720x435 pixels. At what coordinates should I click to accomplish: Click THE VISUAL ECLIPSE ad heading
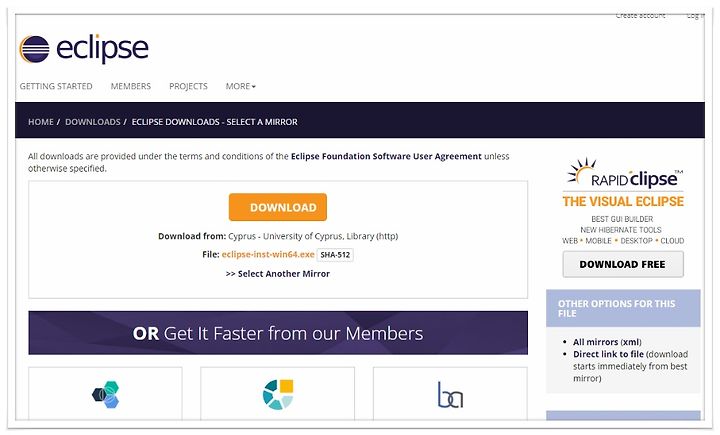click(x=623, y=202)
